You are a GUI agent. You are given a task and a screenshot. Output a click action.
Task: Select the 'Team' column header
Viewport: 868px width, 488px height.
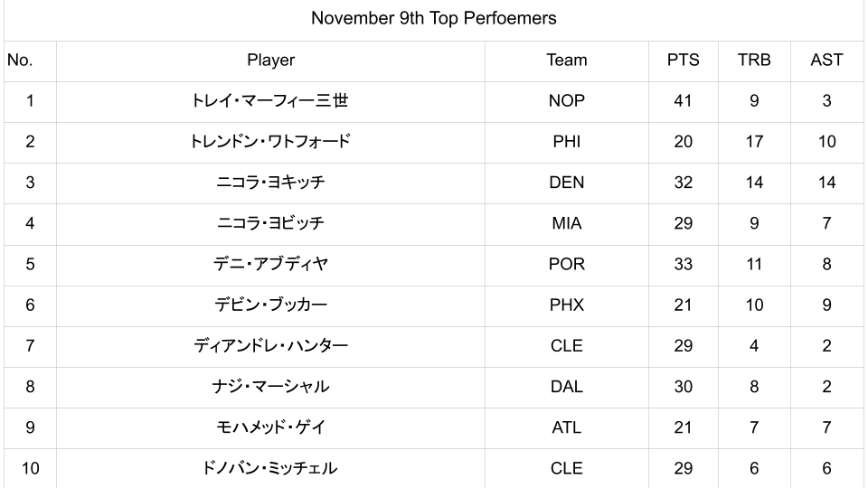click(566, 61)
